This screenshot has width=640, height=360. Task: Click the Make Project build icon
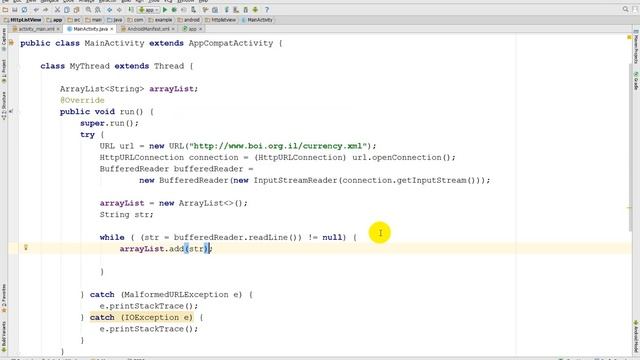tap(131, 10)
